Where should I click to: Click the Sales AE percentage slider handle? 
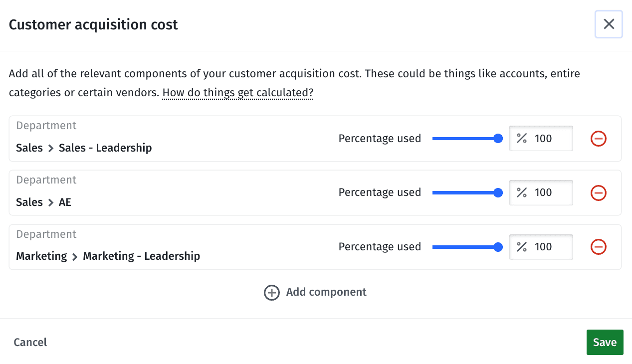pyautogui.click(x=497, y=193)
